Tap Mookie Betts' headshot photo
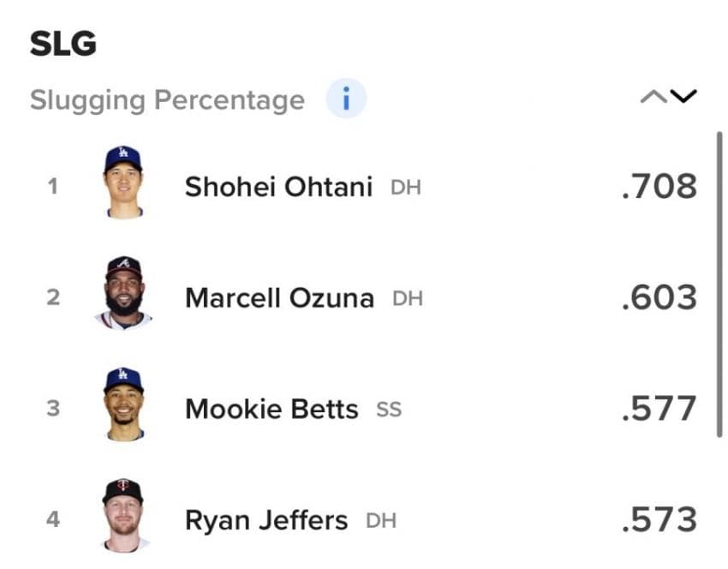Viewport: 728px width, 569px height. (x=123, y=404)
